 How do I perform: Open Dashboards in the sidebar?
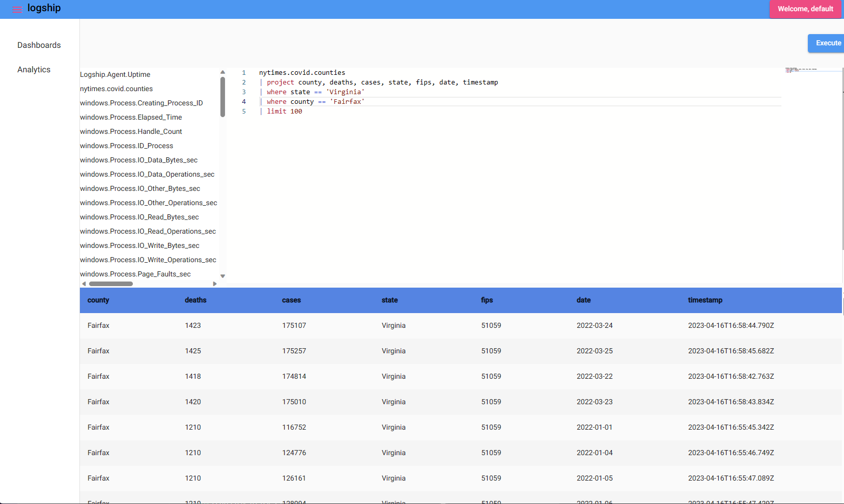point(39,45)
